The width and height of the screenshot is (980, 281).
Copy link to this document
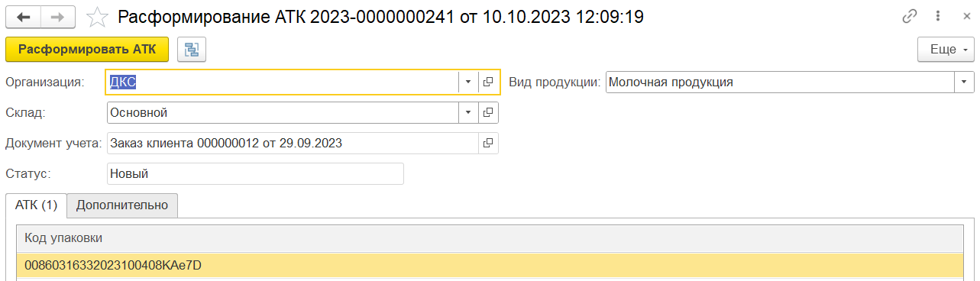tap(909, 17)
